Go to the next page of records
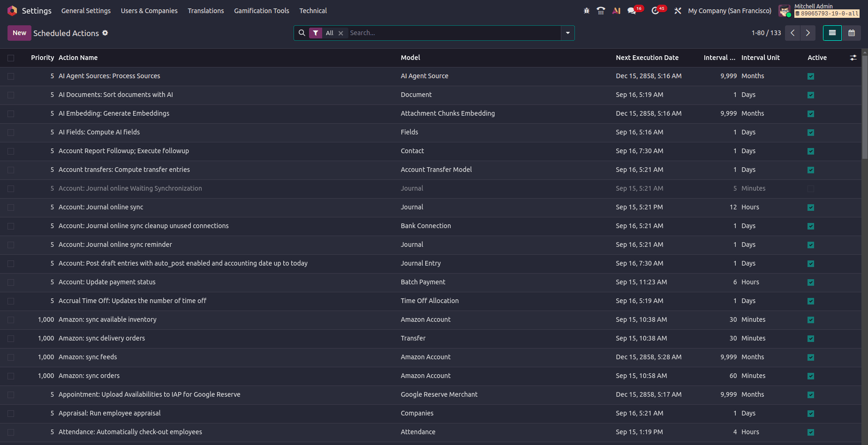 808,33
